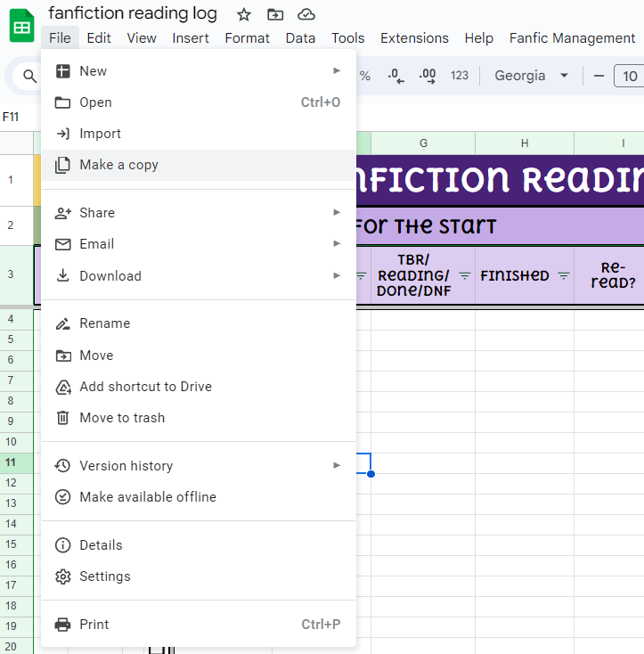Viewport: 644px width, 654px height.
Task: Open the Tools menu
Action: (x=348, y=38)
